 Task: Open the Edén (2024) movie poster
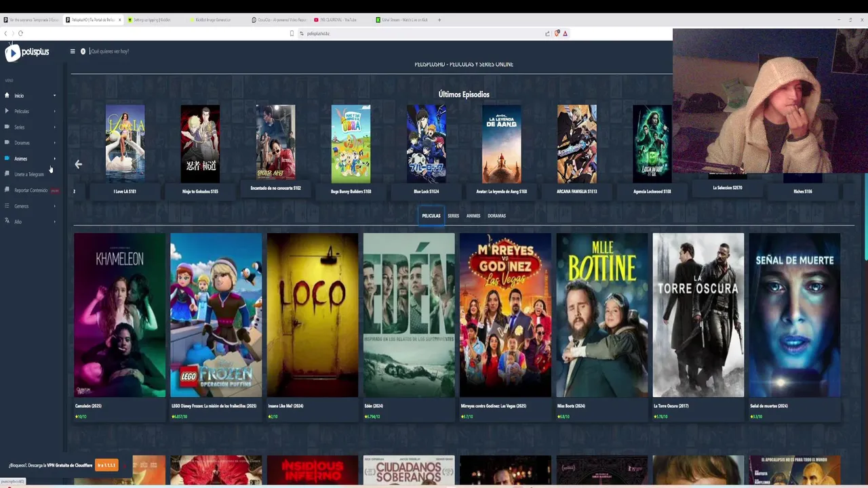click(409, 315)
